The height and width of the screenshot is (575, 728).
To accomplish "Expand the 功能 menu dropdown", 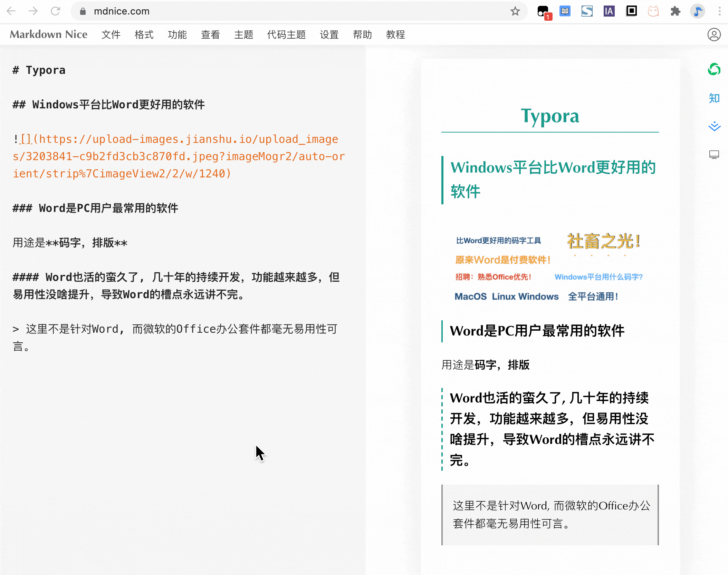I will coord(177,35).
